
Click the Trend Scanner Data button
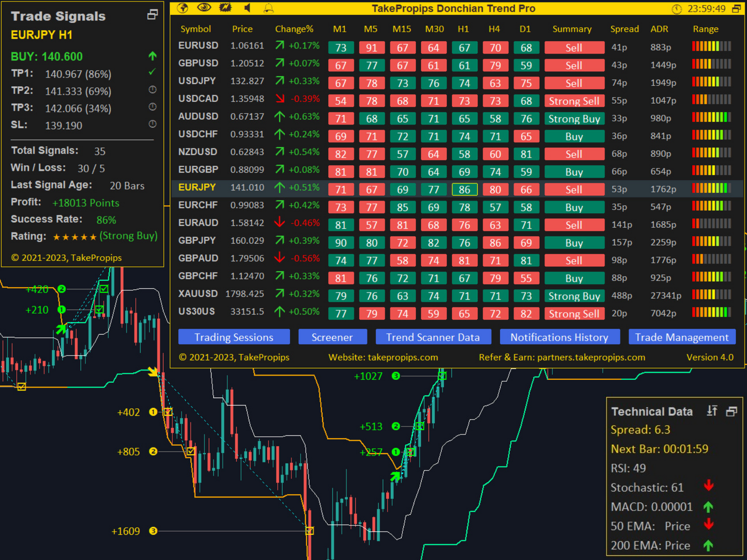coord(433,337)
